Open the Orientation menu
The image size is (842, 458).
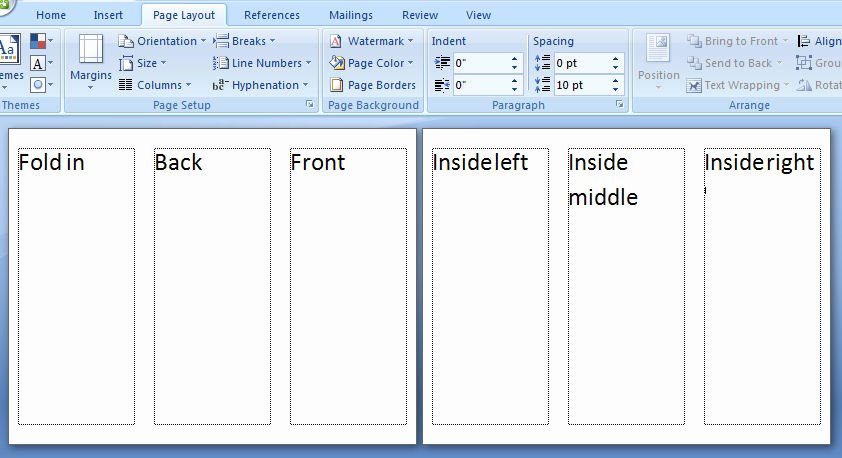click(162, 41)
